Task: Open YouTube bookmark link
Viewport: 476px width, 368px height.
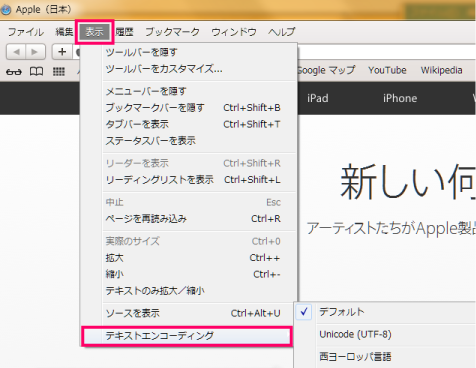Action: (387, 70)
